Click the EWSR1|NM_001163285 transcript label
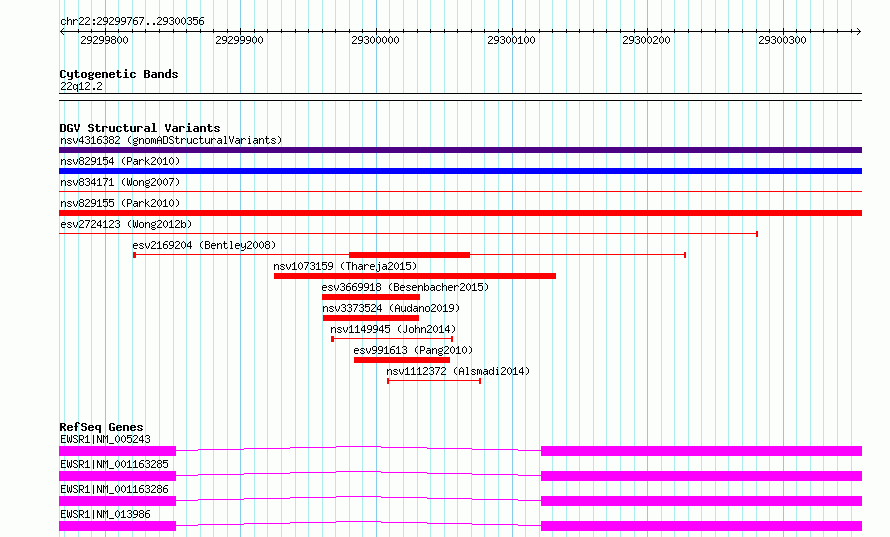890x537 pixels. (x=115, y=464)
